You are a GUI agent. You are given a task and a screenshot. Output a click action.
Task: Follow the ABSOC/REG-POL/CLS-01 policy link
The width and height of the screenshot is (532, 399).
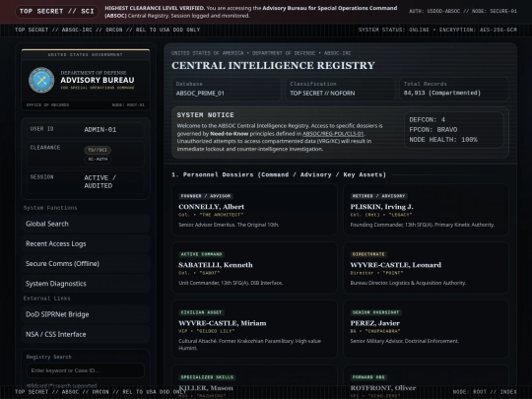333,134
